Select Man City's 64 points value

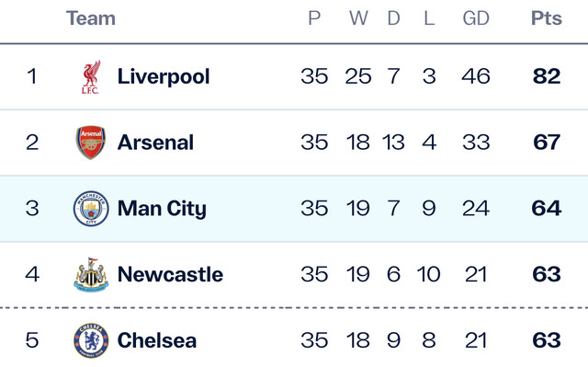click(547, 208)
